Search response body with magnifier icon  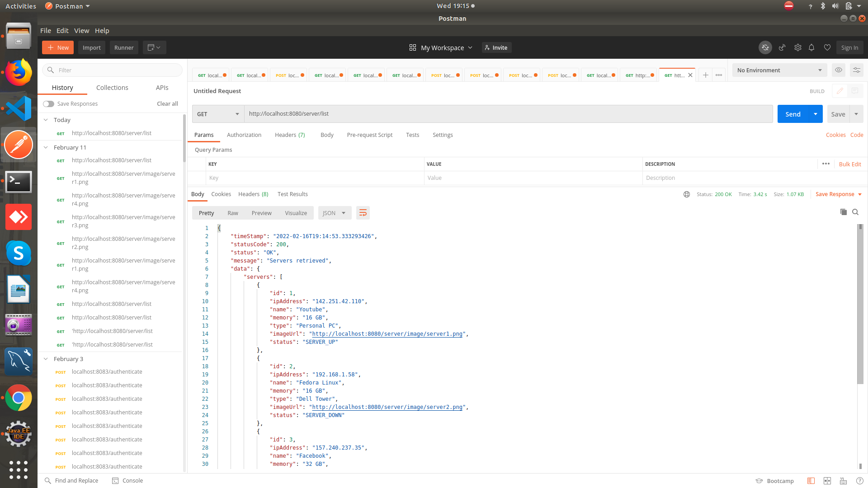coord(855,212)
